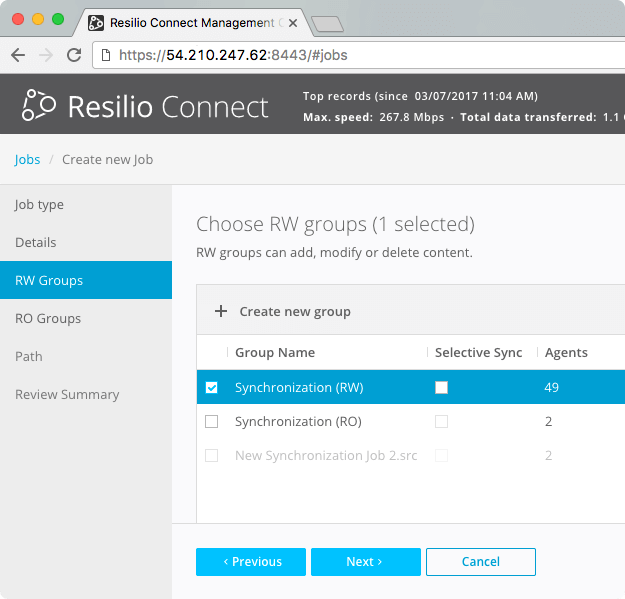
Task: Click the Resilio tab favicon
Action: pyautogui.click(x=96, y=23)
